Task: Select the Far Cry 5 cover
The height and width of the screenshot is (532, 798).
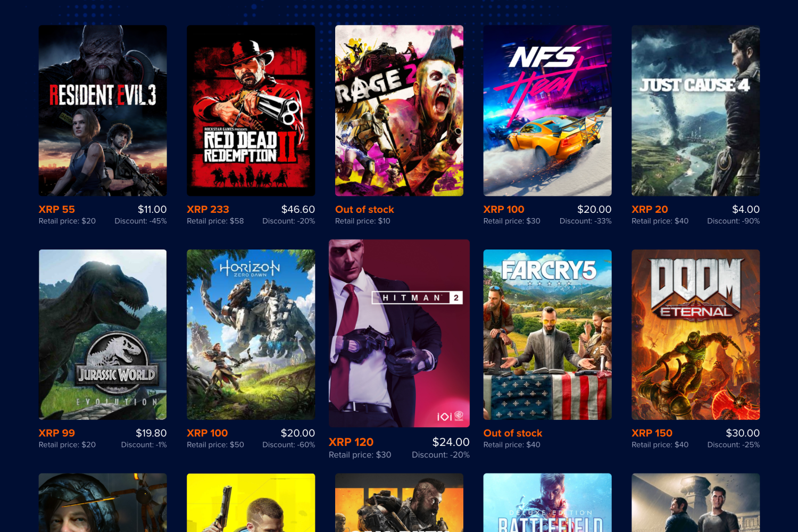Action: pos(547,335)
